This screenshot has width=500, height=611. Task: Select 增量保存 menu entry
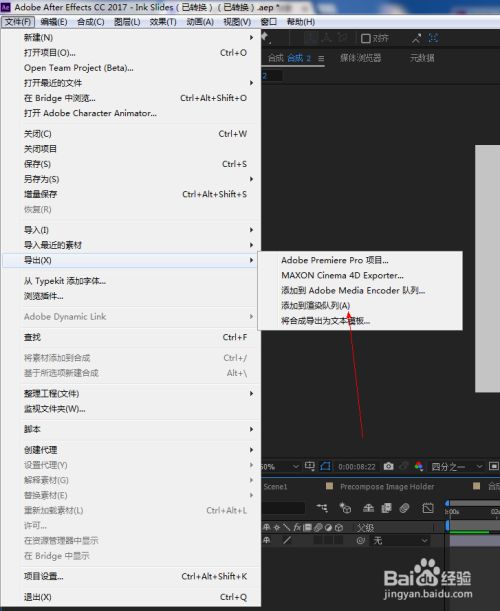pos(131,194)
